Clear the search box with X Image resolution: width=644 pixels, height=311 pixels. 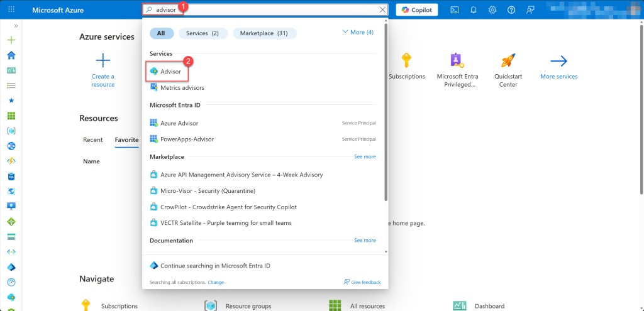click(x=382, y=10)
